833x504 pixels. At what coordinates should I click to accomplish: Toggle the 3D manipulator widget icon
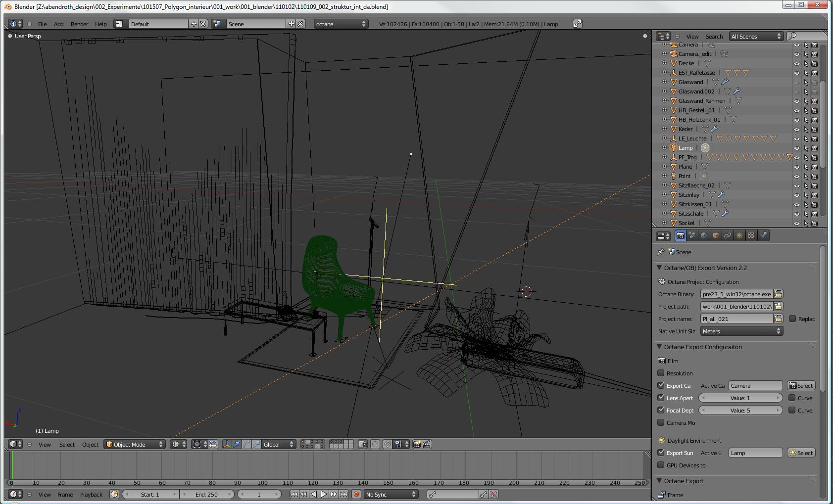pos(227,444)
